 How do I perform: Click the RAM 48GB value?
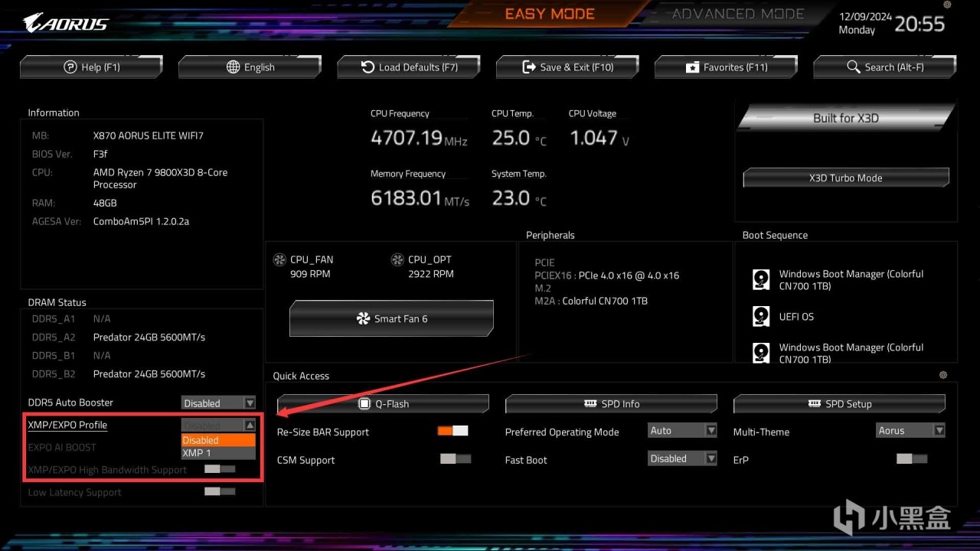105,203
